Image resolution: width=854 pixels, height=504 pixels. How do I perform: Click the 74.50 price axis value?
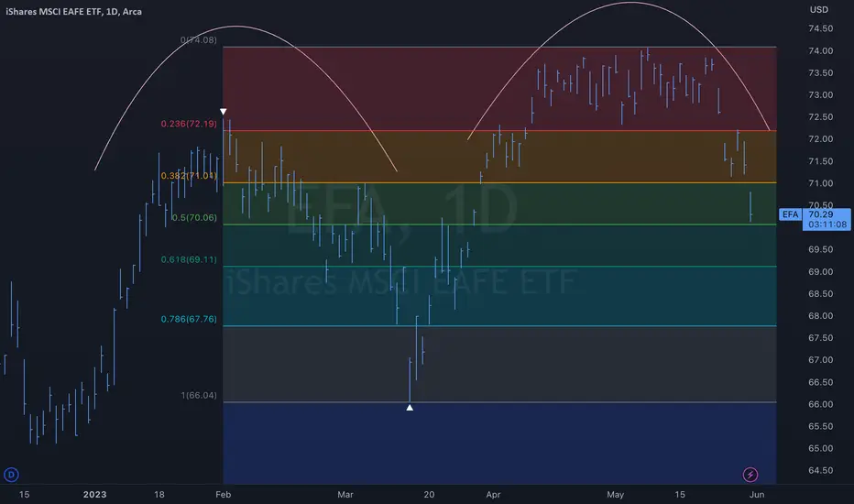click(x=820, y=28)
